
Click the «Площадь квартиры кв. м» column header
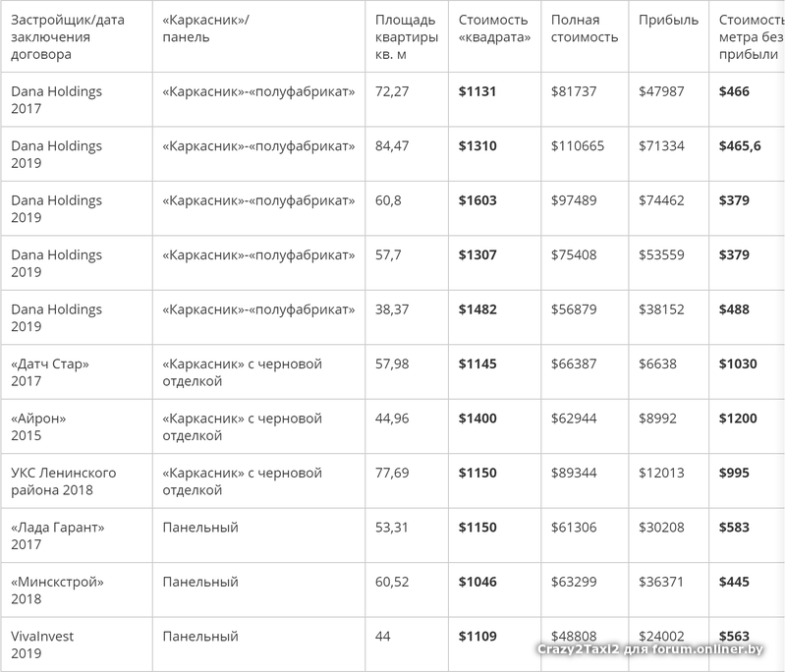pos(406,36)
